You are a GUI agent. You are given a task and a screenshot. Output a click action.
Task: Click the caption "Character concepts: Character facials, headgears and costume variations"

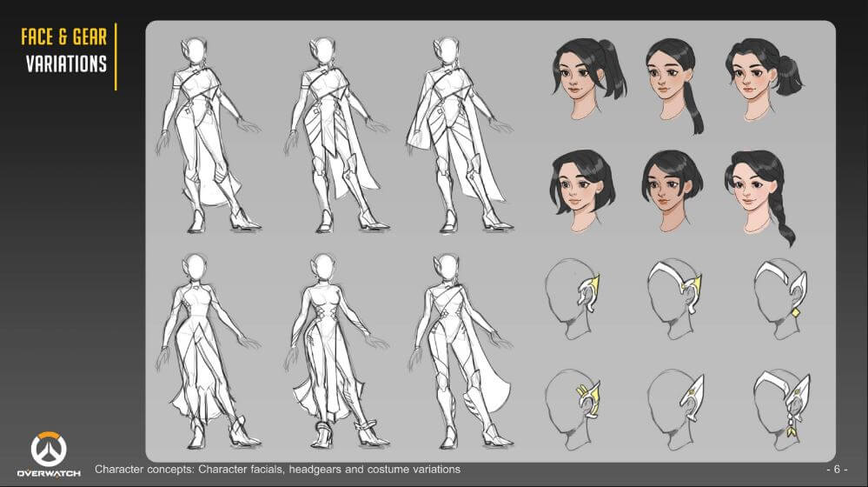(277, 470)
